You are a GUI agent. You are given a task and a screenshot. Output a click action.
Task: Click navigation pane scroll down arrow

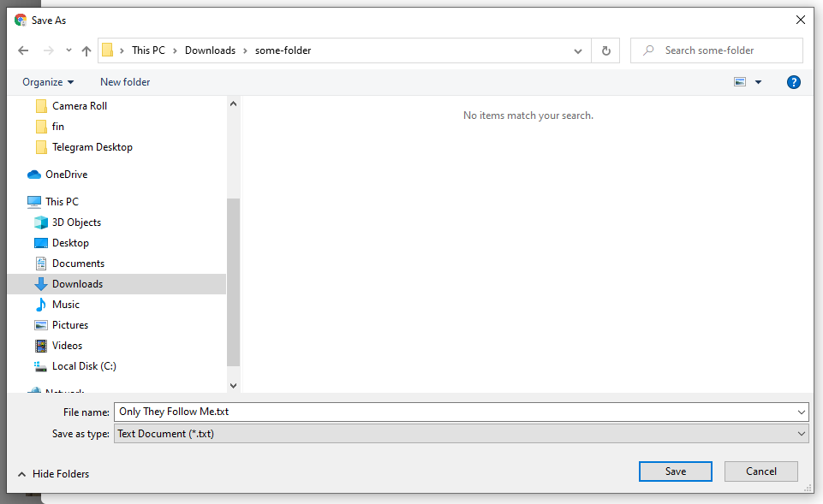click(x=234, y=385)
